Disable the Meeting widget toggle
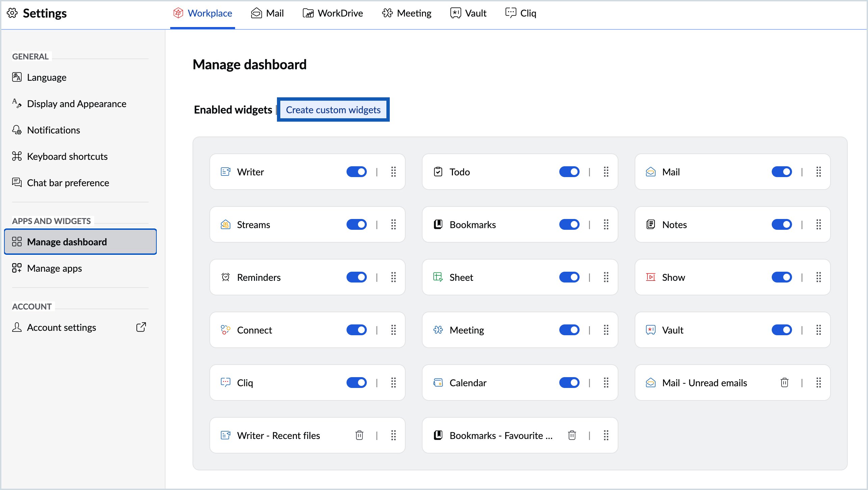Viewport: 868px width, 490px height. (569, 330)
